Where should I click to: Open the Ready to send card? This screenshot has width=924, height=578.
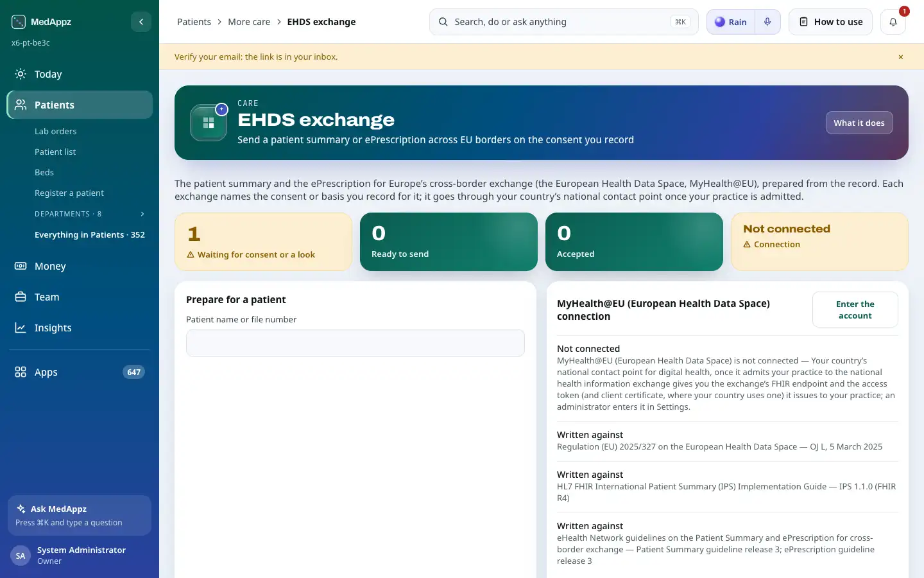tap(449, 241)
